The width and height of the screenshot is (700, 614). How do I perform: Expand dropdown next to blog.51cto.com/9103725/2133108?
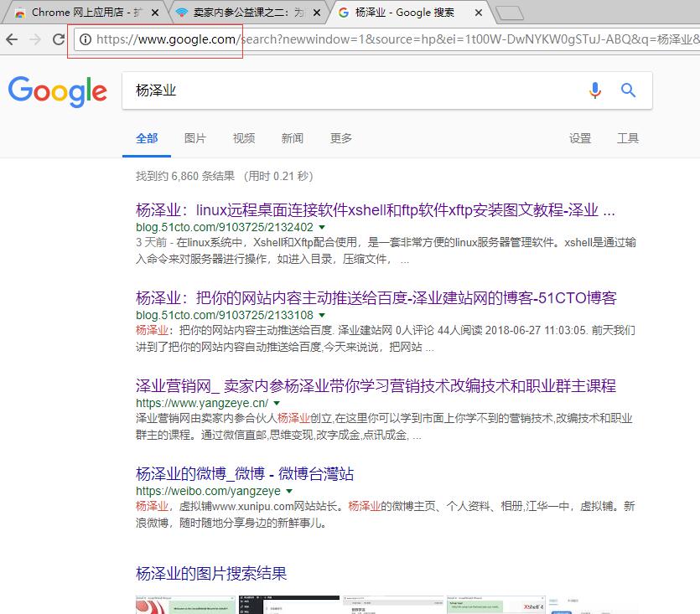[322, 315]
